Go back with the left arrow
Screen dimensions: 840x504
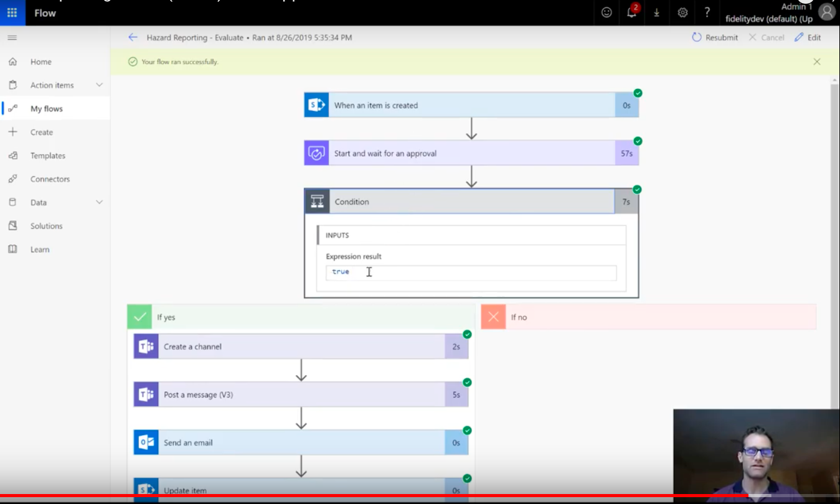133,37
